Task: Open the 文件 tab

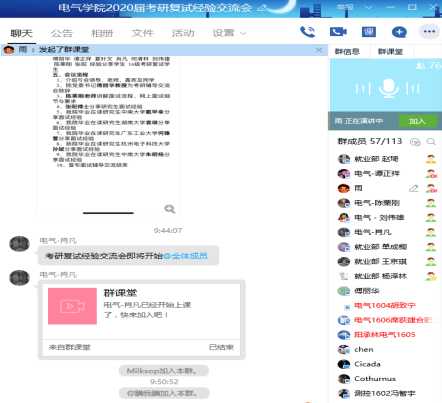Action: 142,33
